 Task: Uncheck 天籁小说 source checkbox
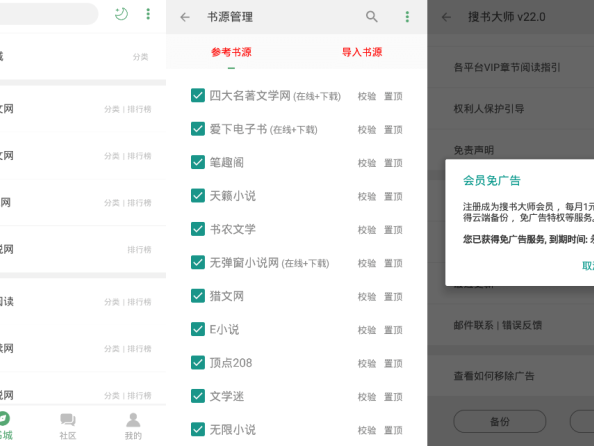198,196
